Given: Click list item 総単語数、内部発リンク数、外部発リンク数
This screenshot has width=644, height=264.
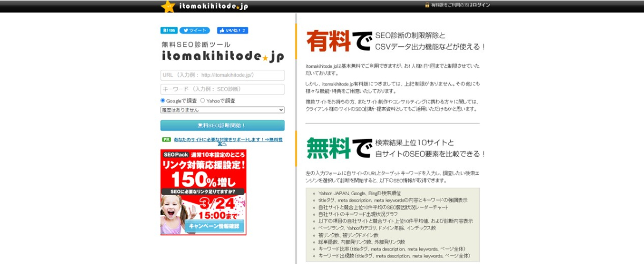Looking at the screenshot, I should click(x=361, y=242).
